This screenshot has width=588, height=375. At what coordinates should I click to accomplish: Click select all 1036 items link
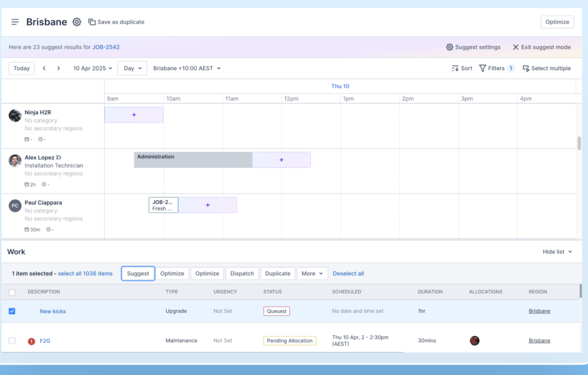[85, 273]
